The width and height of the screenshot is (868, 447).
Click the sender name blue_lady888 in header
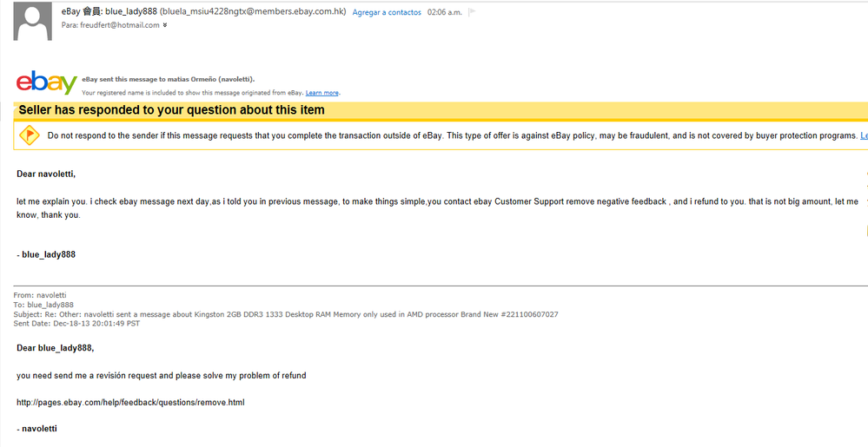coord(131,11)
